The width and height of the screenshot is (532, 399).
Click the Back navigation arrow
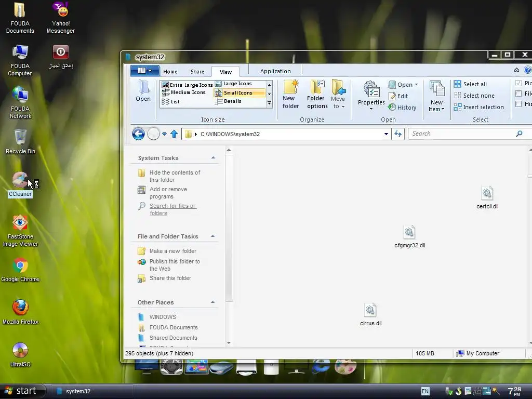[x=138, y=134]
